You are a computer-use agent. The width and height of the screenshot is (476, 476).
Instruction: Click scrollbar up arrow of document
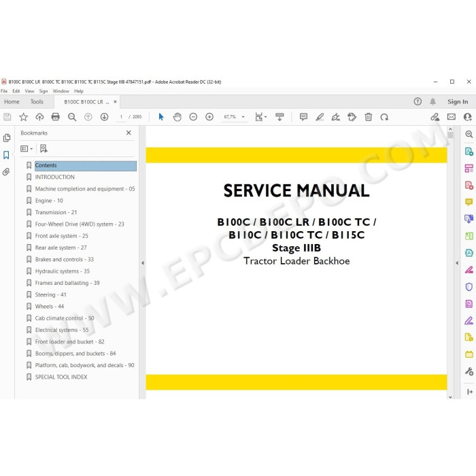[450, 129]
